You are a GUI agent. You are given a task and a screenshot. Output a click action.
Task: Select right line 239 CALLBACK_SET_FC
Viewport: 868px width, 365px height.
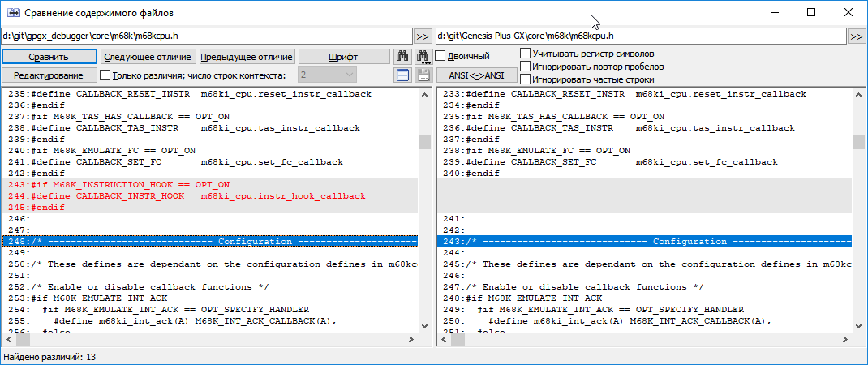644,161
